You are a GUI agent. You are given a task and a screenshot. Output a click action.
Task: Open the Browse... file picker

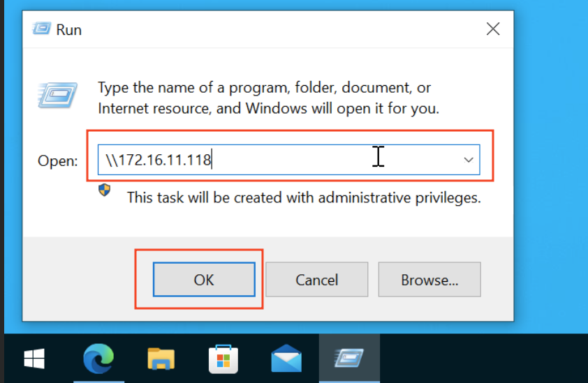(x=429, y=280)
